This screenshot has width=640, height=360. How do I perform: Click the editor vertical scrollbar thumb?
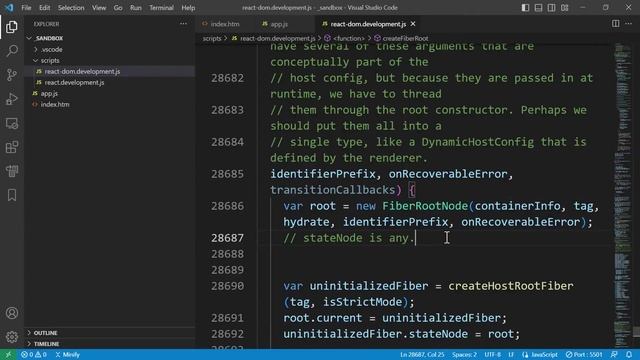[636, 332]
